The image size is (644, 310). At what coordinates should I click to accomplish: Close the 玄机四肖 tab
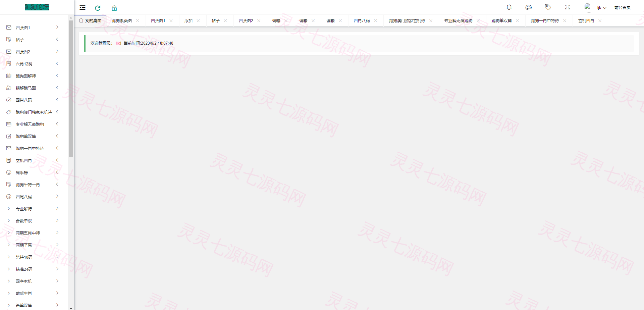click(x=600, y=21)
